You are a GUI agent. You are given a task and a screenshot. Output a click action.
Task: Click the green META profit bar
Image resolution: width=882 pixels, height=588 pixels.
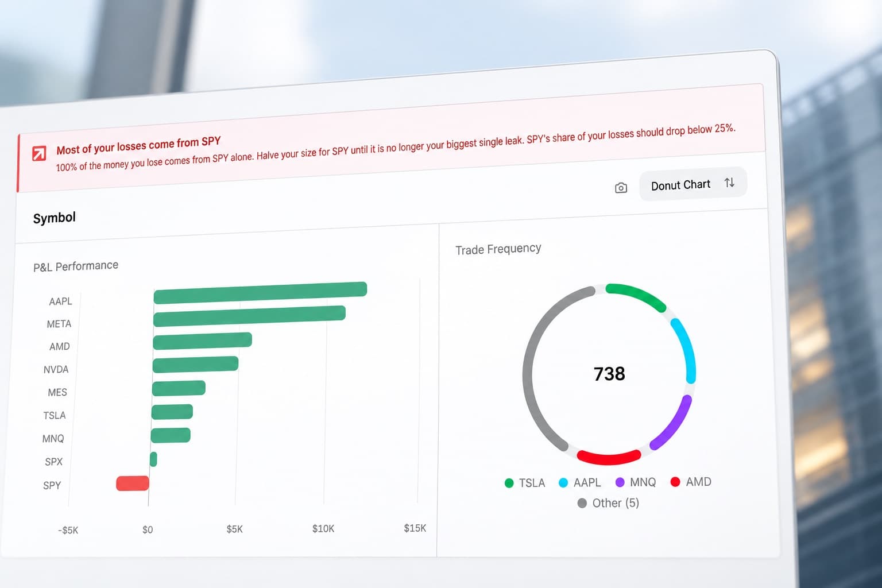pos(249,316)
